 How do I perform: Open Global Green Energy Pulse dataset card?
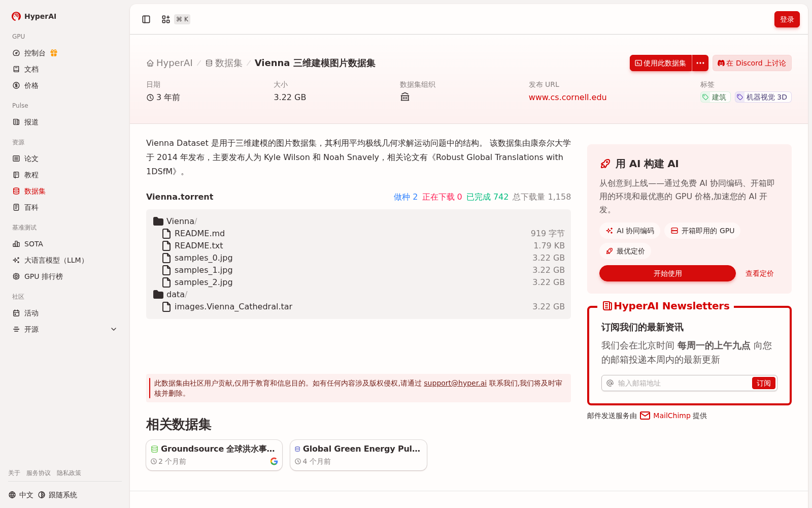point(358,455)
